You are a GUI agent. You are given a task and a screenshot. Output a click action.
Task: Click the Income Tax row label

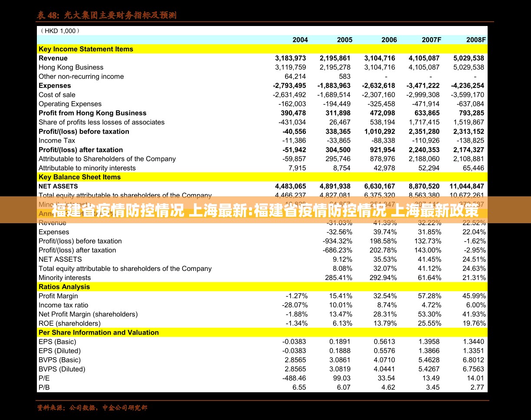click(x=57, y=140)
